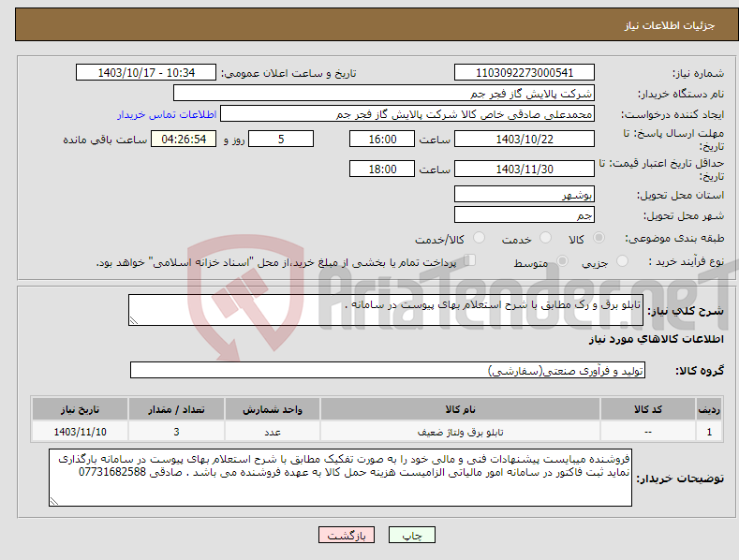
Task: Click the deadline time field 16:00
Action: pyautogui.click(x=382, y=139)
